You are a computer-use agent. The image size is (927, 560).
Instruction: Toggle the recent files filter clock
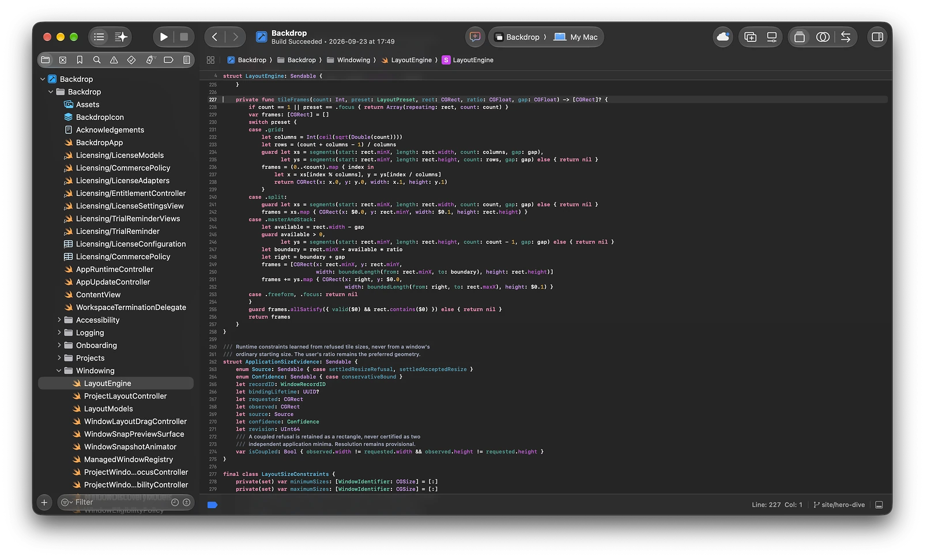pos(175,502)
